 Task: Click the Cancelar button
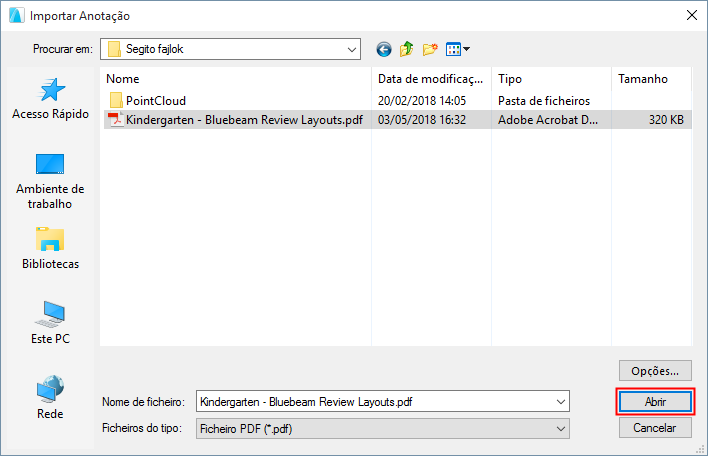click(655, 428)
